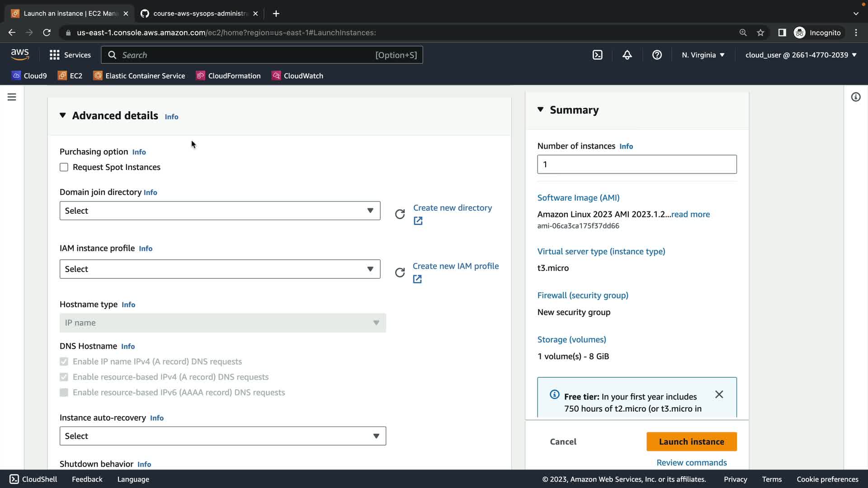Open the Instance auto-recovery dropdown
This screenshot has width=868, height=488.
coord(222,436)
